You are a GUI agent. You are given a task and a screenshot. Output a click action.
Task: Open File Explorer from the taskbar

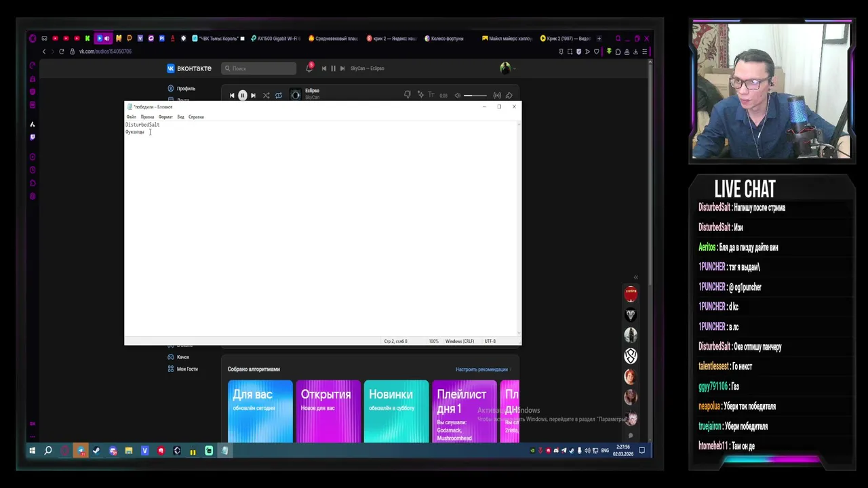pos(128,451)
